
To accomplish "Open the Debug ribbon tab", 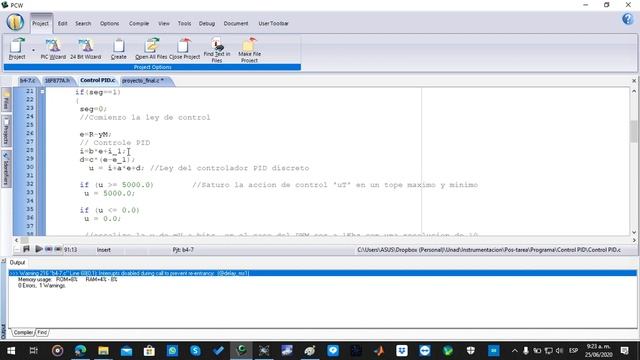I will [x=207, y=23].
